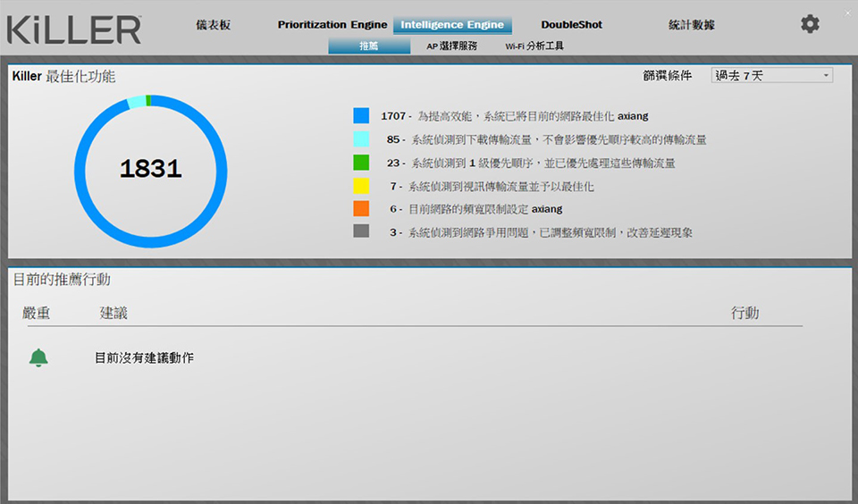Click the 7 video traffic legend text

click(492, 187)
